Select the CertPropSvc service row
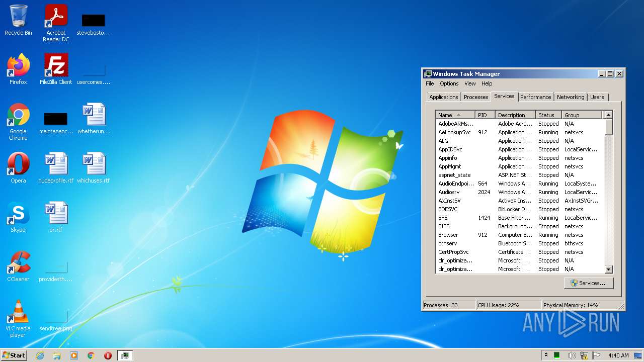Viewport: 644px width, 362px height. click(x=519, y=252)
